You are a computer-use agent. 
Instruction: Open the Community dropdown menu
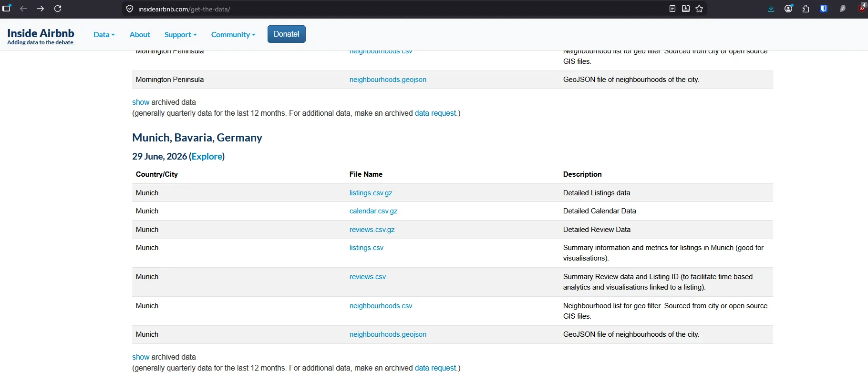[x=233, y=34]
